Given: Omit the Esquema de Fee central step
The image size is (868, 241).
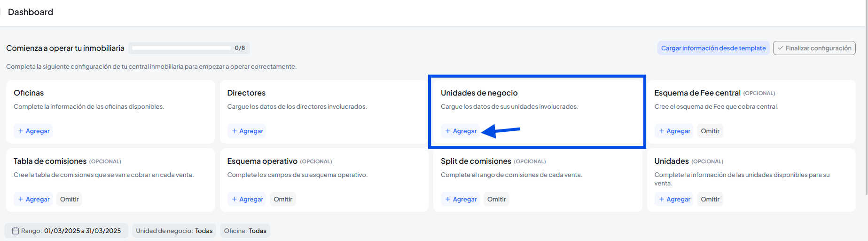Looking at the screenshot, I should click(710, 131).
